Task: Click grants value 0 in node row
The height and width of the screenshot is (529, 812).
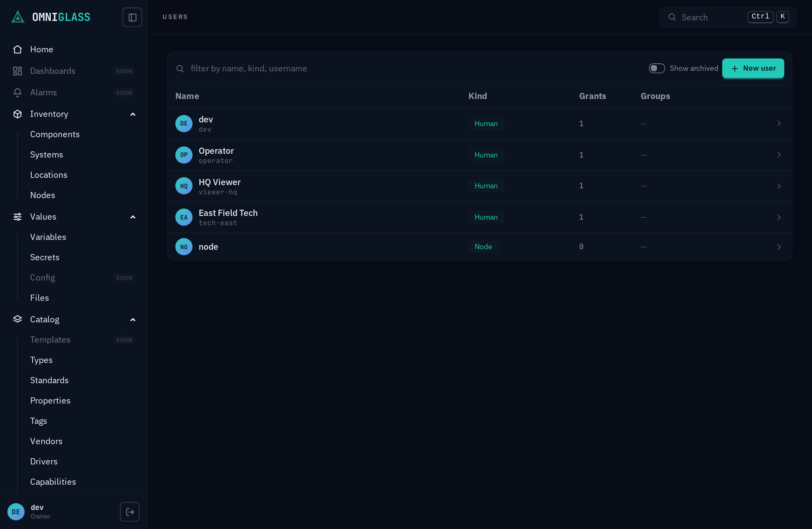Action: point(581,247)
